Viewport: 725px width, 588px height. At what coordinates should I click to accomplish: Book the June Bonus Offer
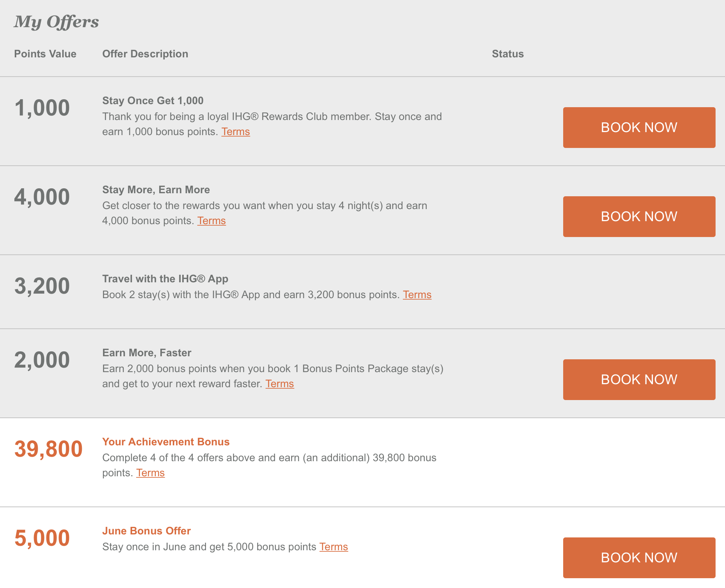[x=639, y=558]
